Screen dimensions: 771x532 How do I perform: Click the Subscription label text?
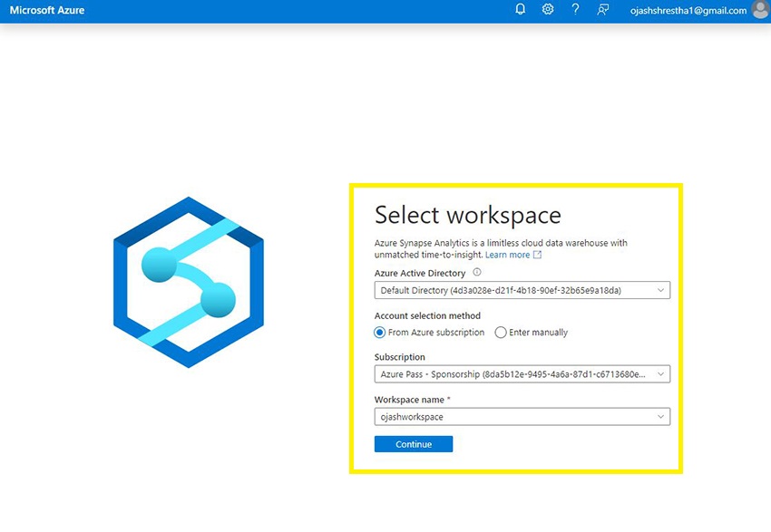pyautogui.click(x=400, y=357)
